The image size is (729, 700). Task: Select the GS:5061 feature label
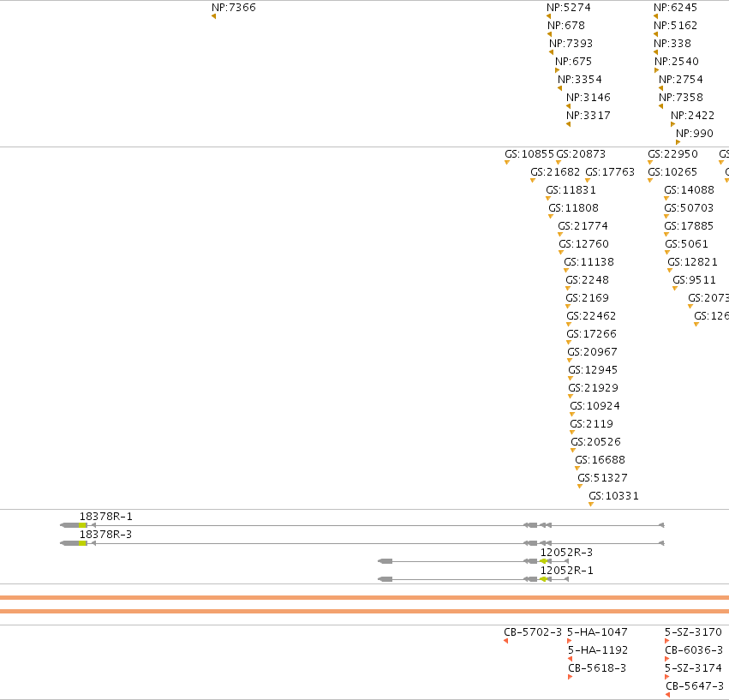[x=686, y=244]
